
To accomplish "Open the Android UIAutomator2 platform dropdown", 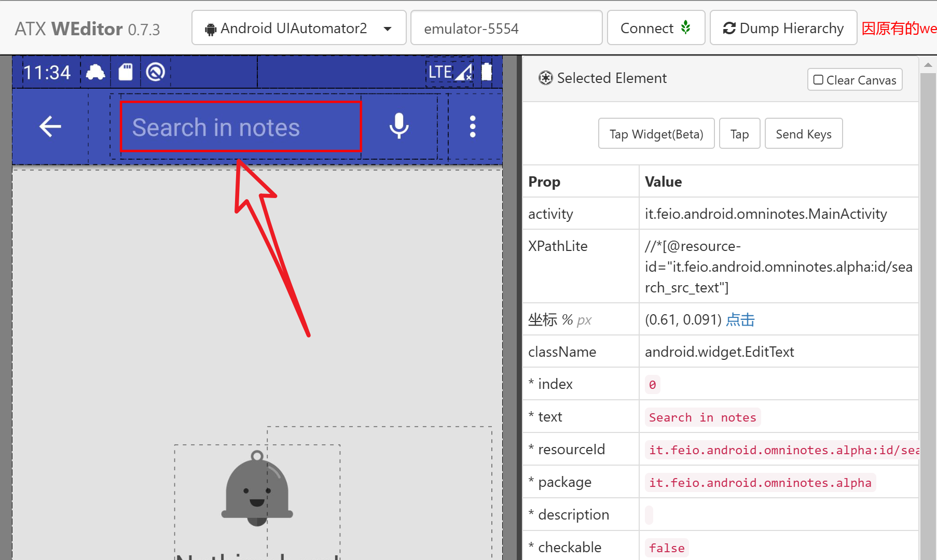I will click(299, 28).
